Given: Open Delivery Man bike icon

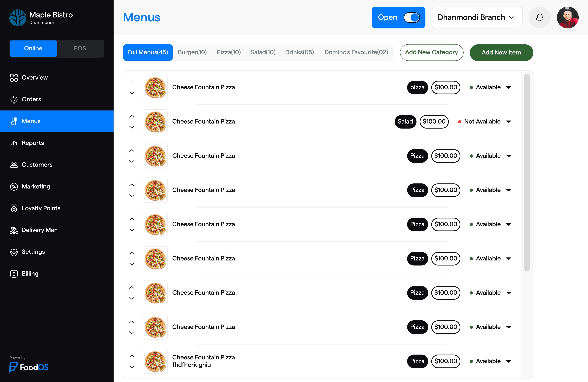Looking at the screenshot, I should (x=14, y=230).
